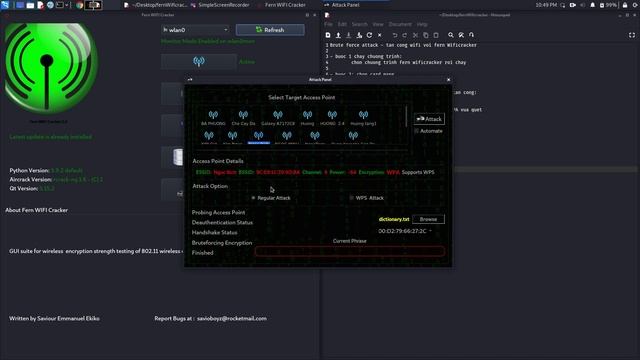The width and height of the screenshot is (640, 360).
Task: Click the Browse button for dictionary file
Action: click(428, 219)
